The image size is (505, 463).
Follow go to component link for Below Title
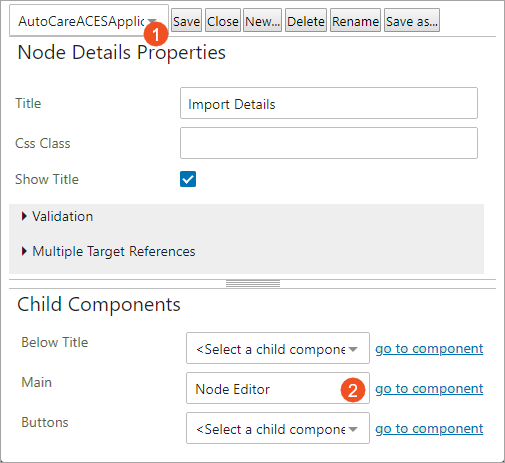pyautogui.click(x=429, y=349)
